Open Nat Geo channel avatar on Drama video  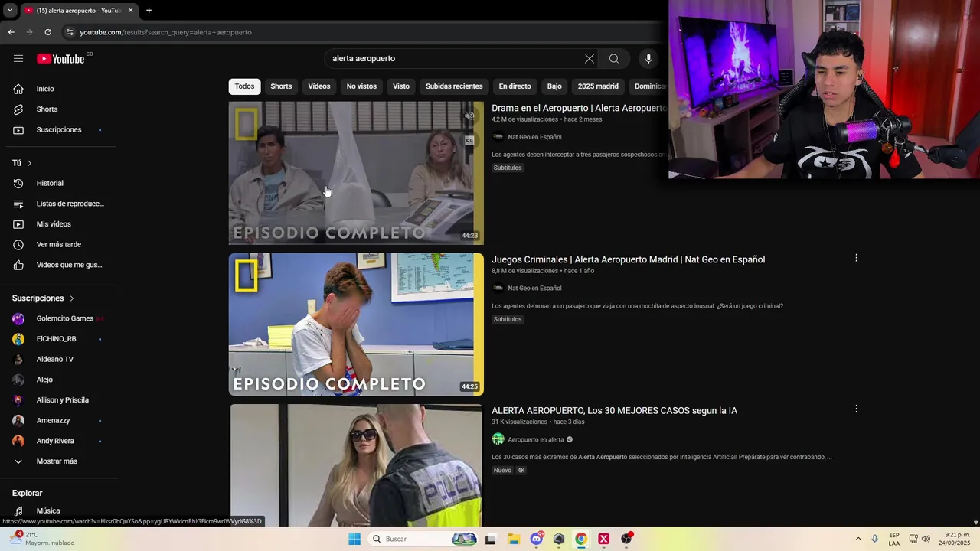(498, 137)
